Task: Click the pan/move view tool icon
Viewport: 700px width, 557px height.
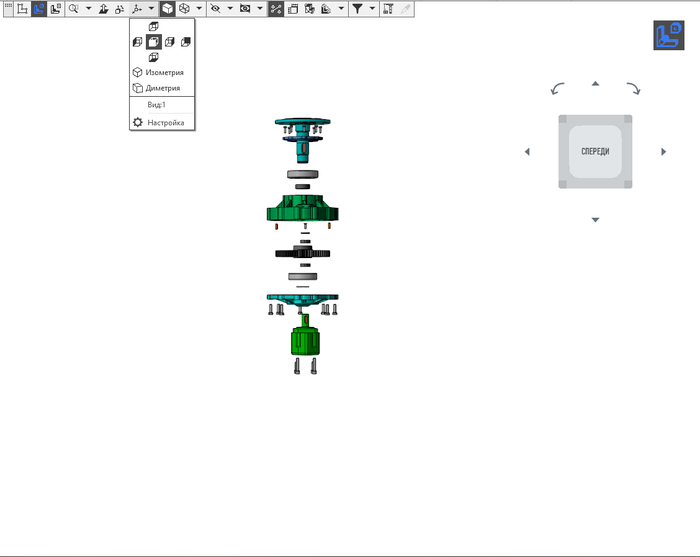Action: [104, 9]
